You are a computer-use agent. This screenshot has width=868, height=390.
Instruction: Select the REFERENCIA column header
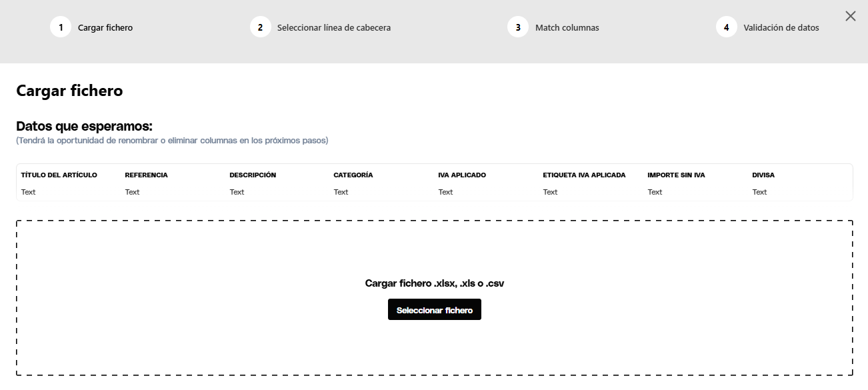tap(147, 175)
